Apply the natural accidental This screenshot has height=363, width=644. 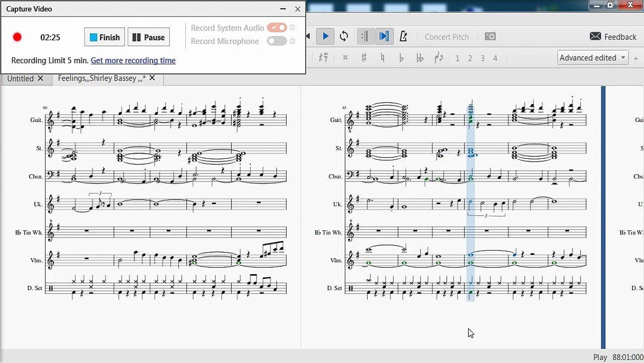pyautogui.click(x=382, y=58)
